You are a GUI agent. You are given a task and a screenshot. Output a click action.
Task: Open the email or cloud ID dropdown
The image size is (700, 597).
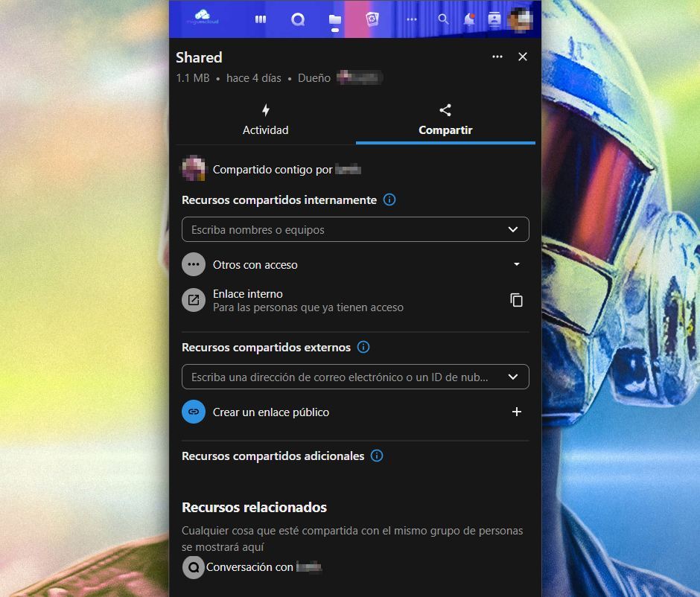point(513,377)
